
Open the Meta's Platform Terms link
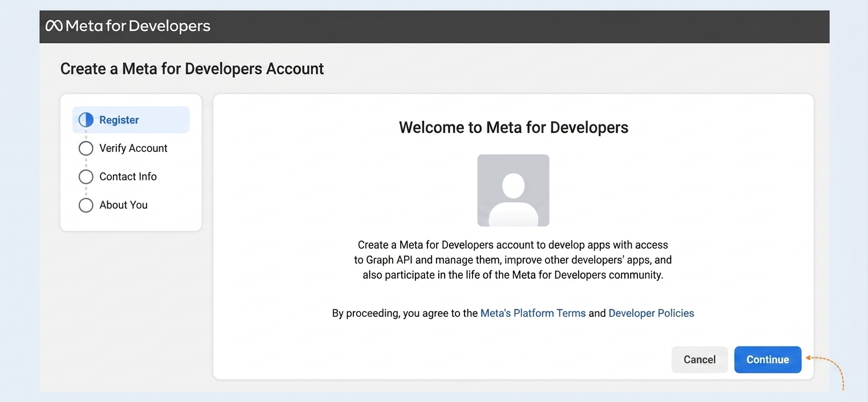coord(533,313)
